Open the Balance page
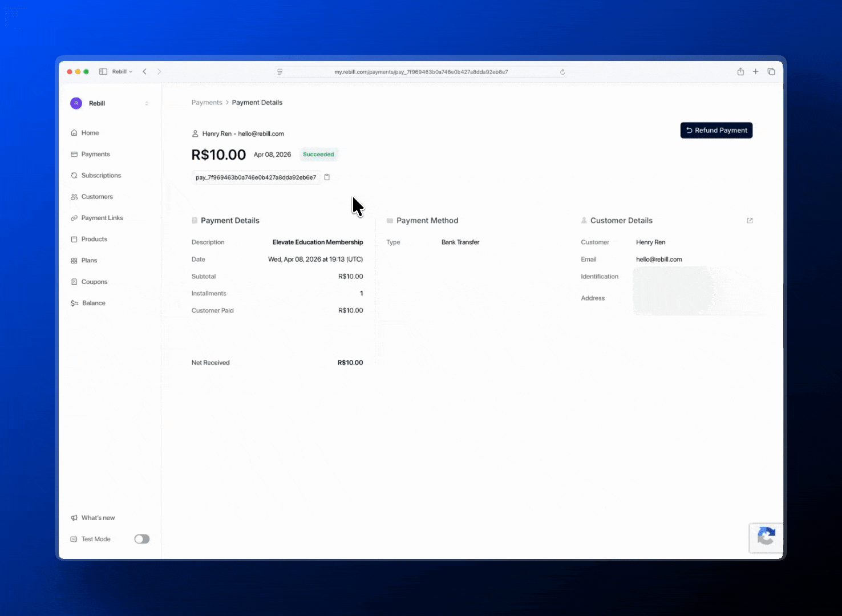The width and height of the screenshot is (842, 616). [x=94, y=303]
